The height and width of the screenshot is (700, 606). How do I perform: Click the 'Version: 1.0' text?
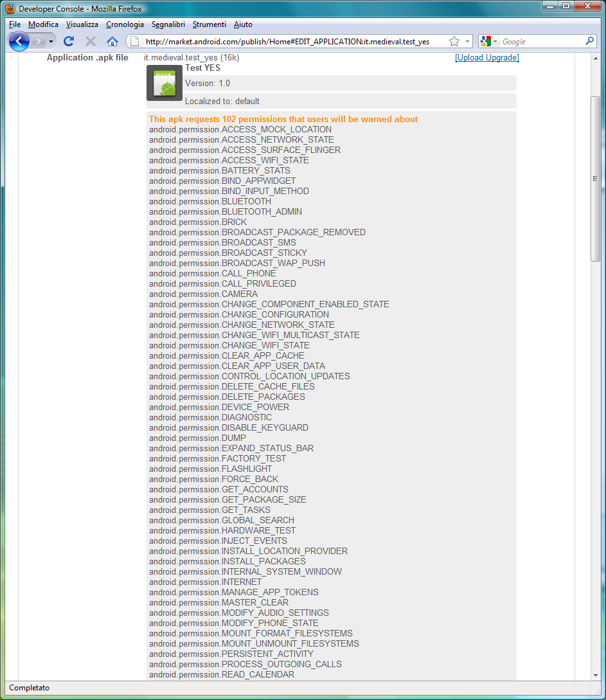[208, 83]
